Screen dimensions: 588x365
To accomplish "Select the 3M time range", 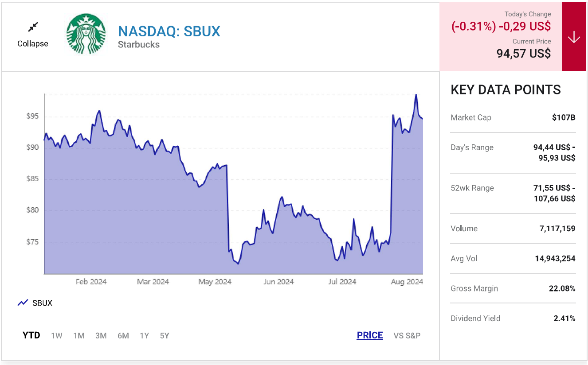I will [101, 336].
